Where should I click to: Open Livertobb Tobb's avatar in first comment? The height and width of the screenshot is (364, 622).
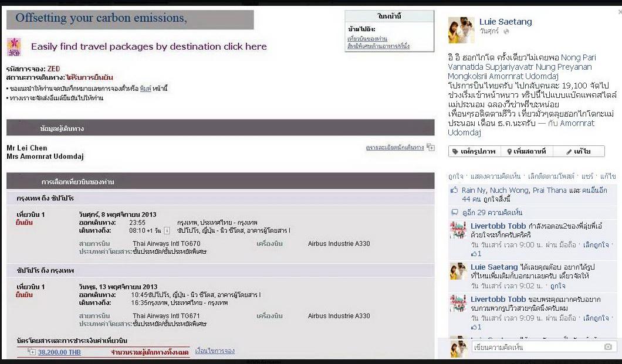point(459,230)
